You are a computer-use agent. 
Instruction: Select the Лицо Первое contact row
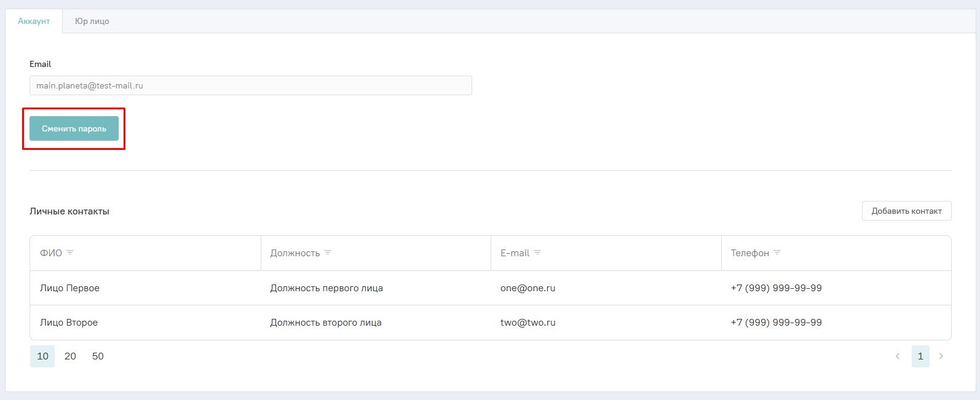69,288
